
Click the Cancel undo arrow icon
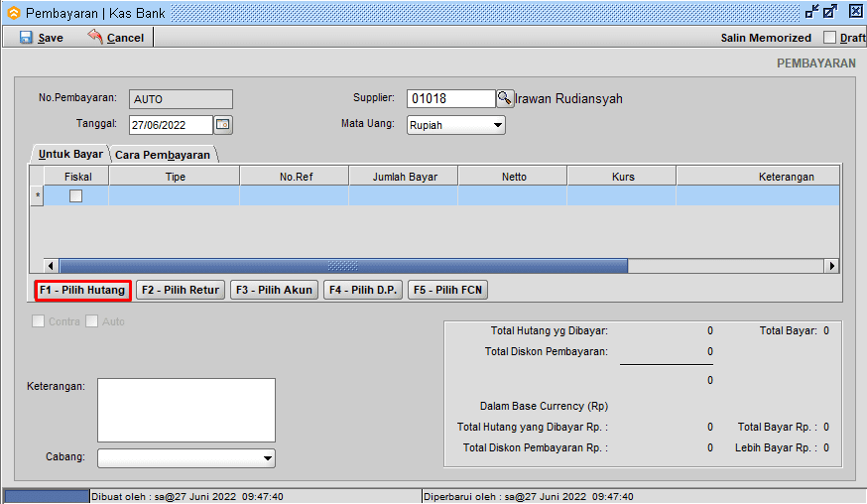95,37
